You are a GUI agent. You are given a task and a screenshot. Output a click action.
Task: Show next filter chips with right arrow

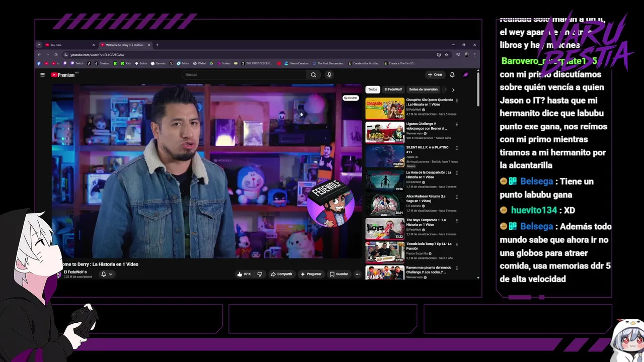[453, 89]
